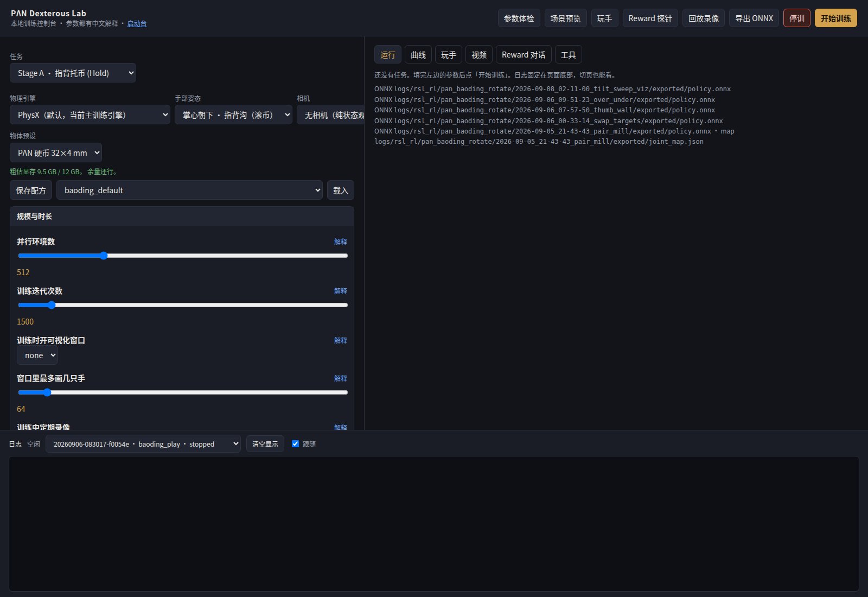Click the 清空显示 button

265,444
